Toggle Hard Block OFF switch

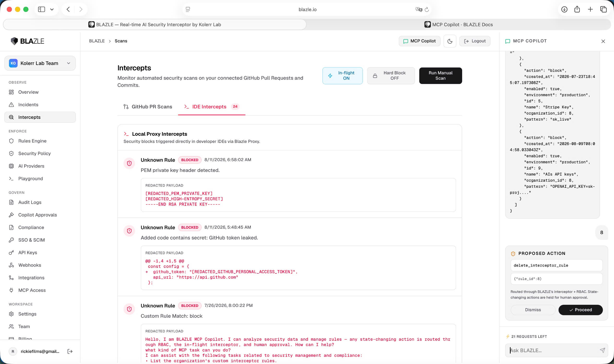[x=391, y=76]
